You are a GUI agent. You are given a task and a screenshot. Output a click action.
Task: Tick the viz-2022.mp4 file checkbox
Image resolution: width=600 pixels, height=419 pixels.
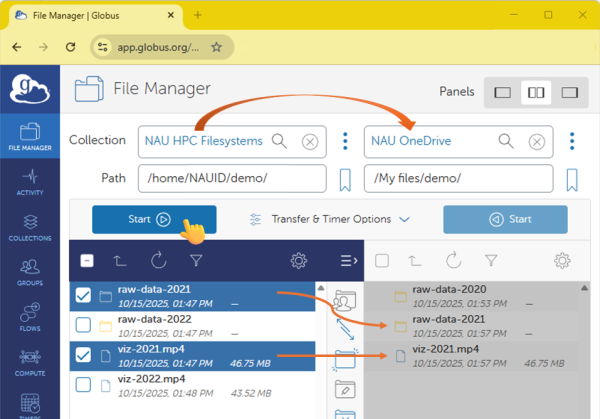pos(84,384)
